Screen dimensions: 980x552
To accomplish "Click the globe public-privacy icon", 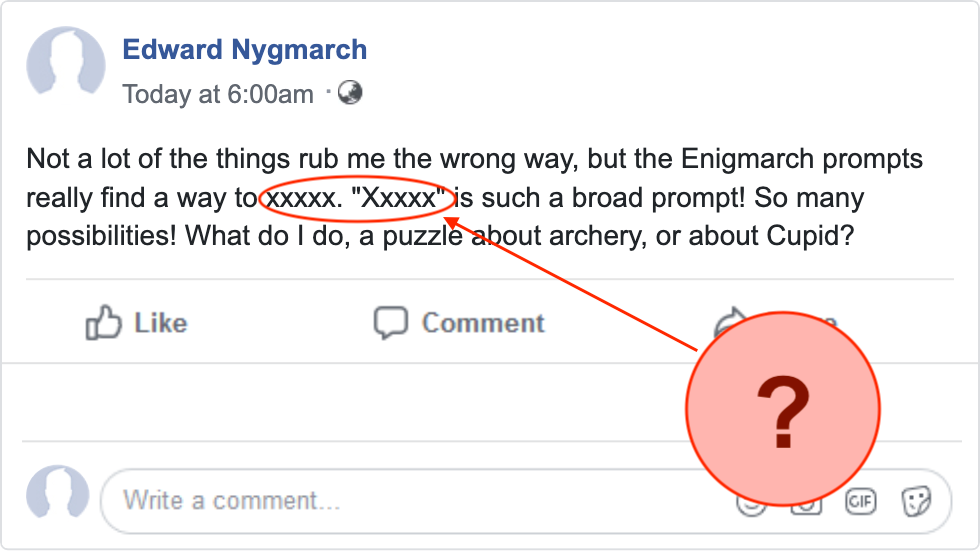I will click(350, 93).
